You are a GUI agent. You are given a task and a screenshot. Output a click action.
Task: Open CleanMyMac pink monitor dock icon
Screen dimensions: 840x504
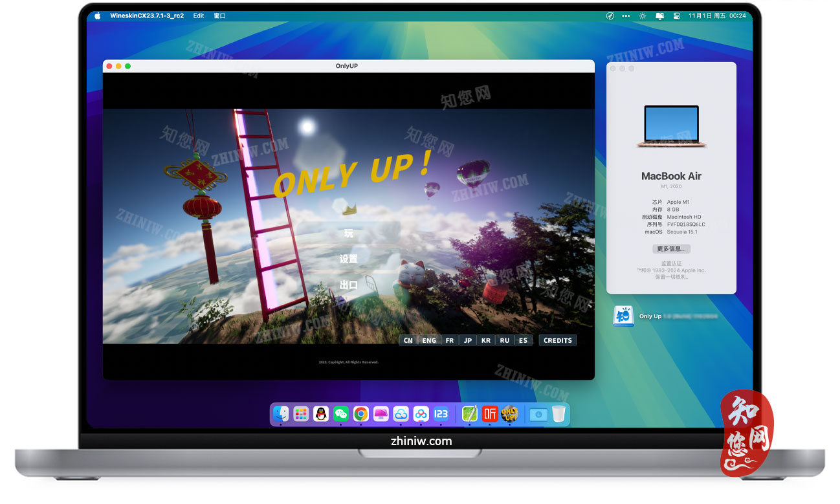381,413
